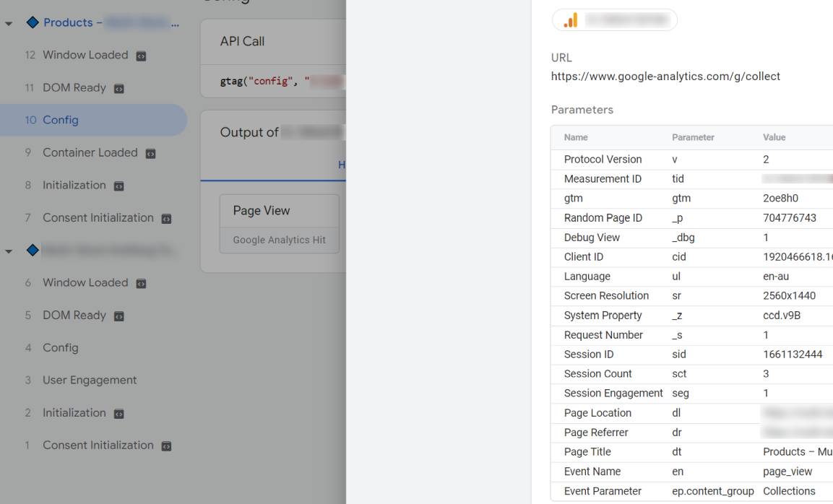Click the blue diamond icon of the blurred page group

click(x=33, y=250)
